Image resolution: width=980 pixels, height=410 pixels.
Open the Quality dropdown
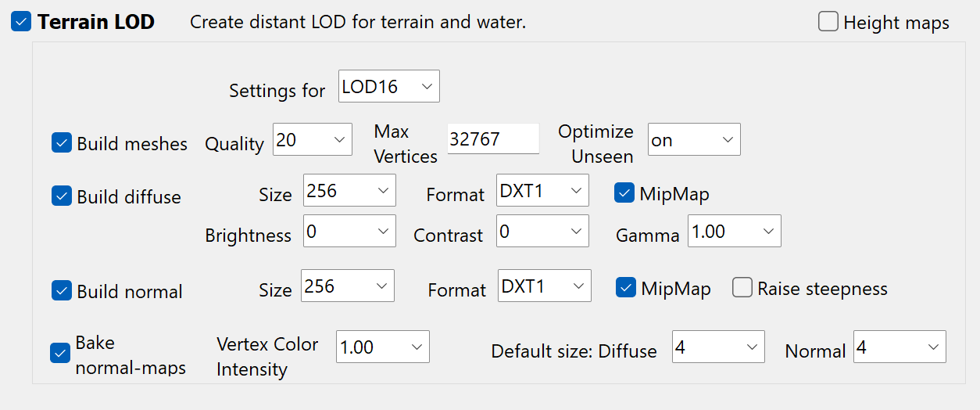[x=313, y=140]
